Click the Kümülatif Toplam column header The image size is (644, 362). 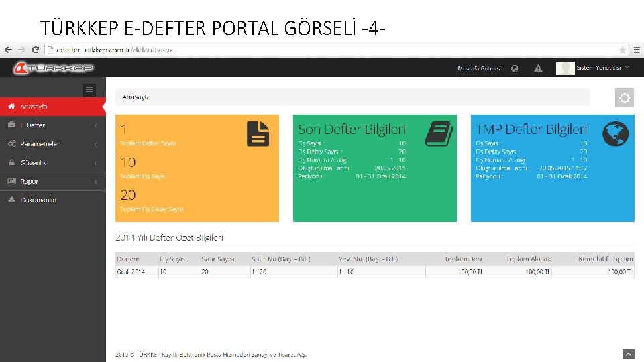pyautogui.click(x=606, y=259)
